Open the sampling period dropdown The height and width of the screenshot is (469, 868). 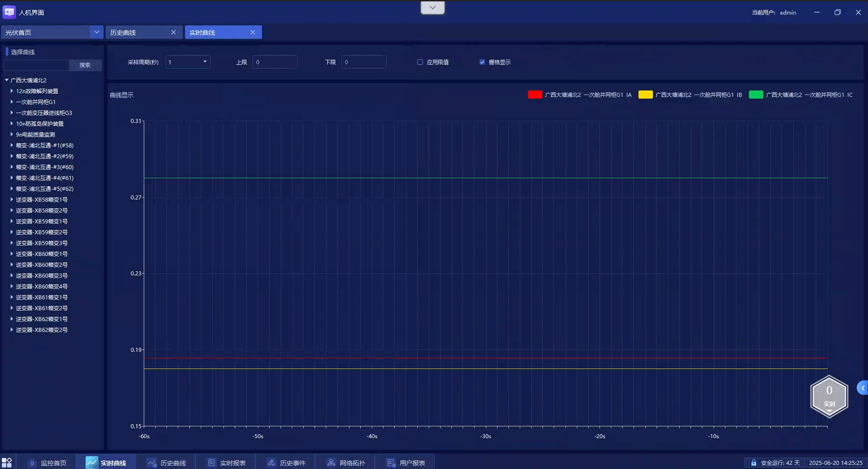pyautogui.click(x=204, y=62)
